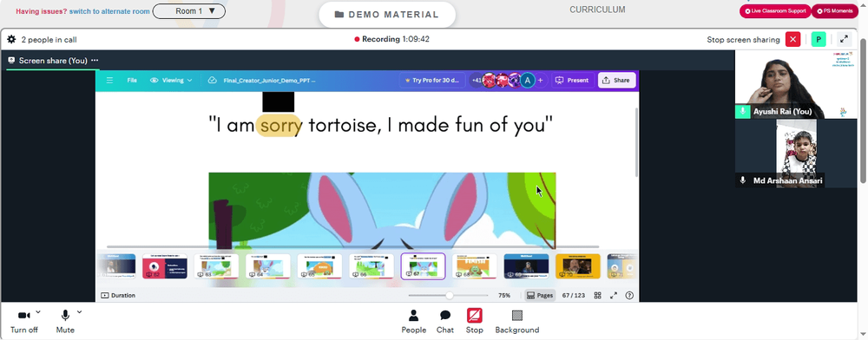Click the green P participant badge
The width and height of the screenshot is (868, 340).
click(819, 39)
